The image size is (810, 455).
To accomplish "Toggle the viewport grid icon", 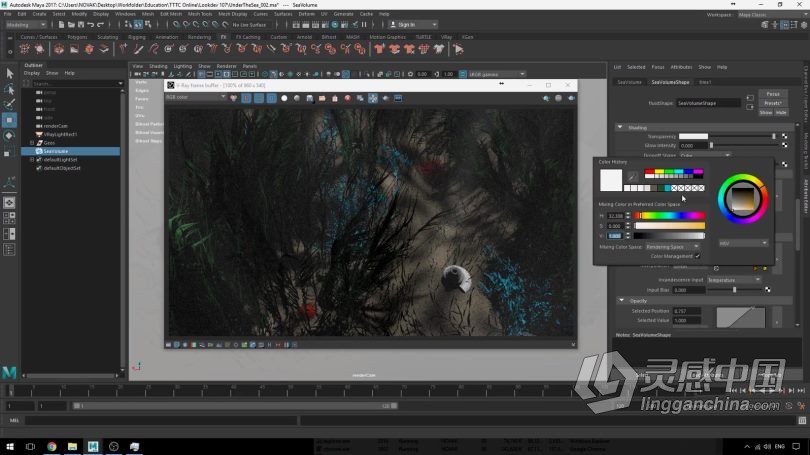I will click(201, 74).
